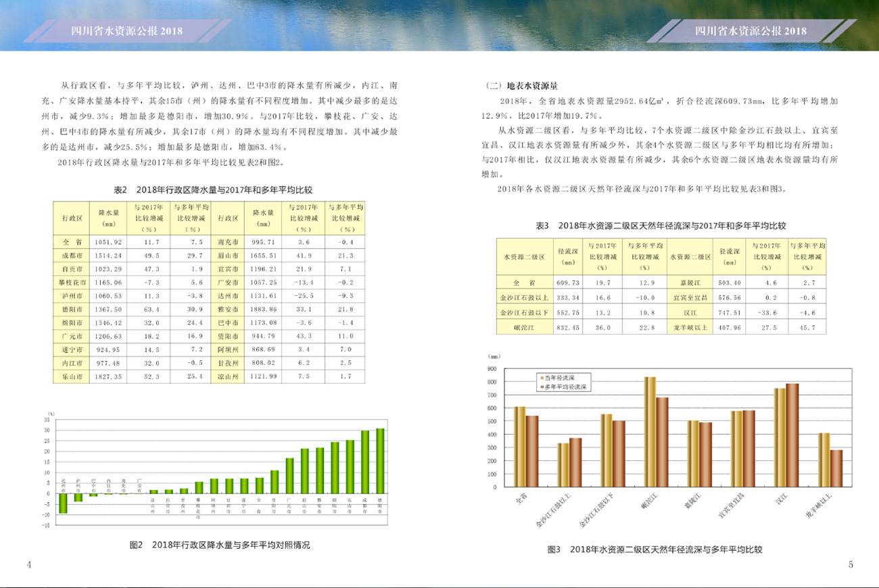Select value '1060.53' for 泸州市
Image resolution: width=879 pixels, height=588 pixels.
pos(108,296)
